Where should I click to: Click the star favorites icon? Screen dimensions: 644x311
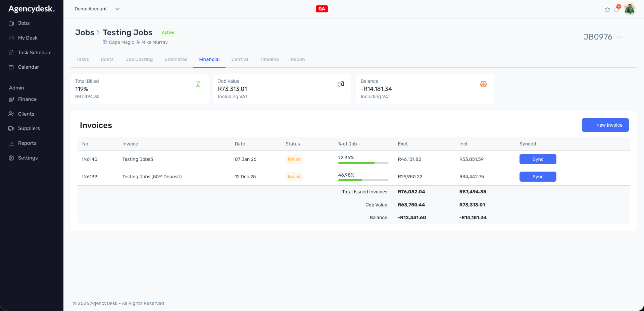607,9
